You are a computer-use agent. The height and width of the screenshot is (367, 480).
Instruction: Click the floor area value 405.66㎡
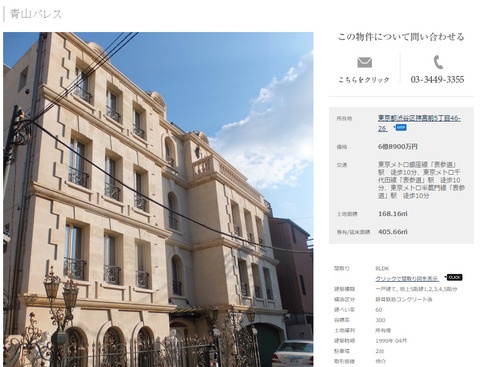[x=393, y=232]
